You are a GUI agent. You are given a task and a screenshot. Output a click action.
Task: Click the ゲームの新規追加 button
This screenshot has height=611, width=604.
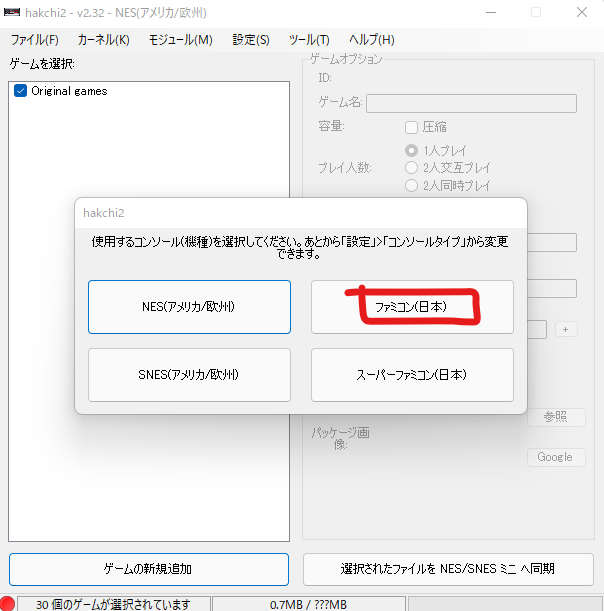(149, 569)
